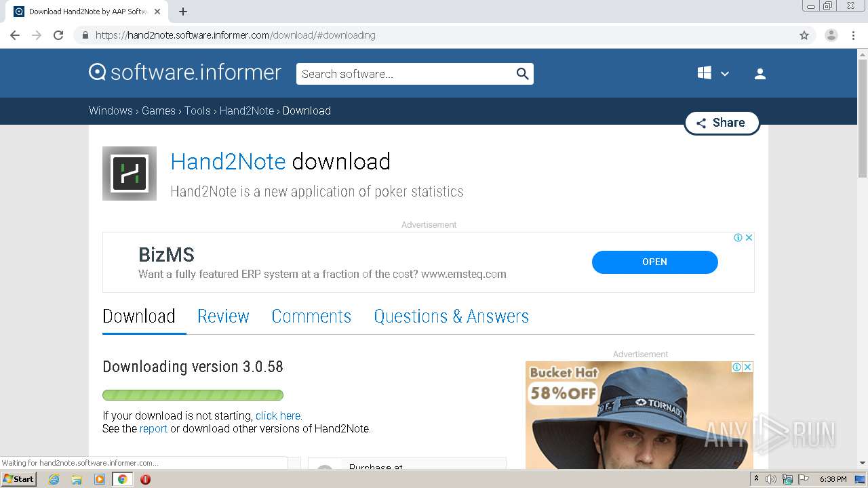The image size is (868, 488).
Task: Go back with the browser back arrow
Action: pos(15,35)
